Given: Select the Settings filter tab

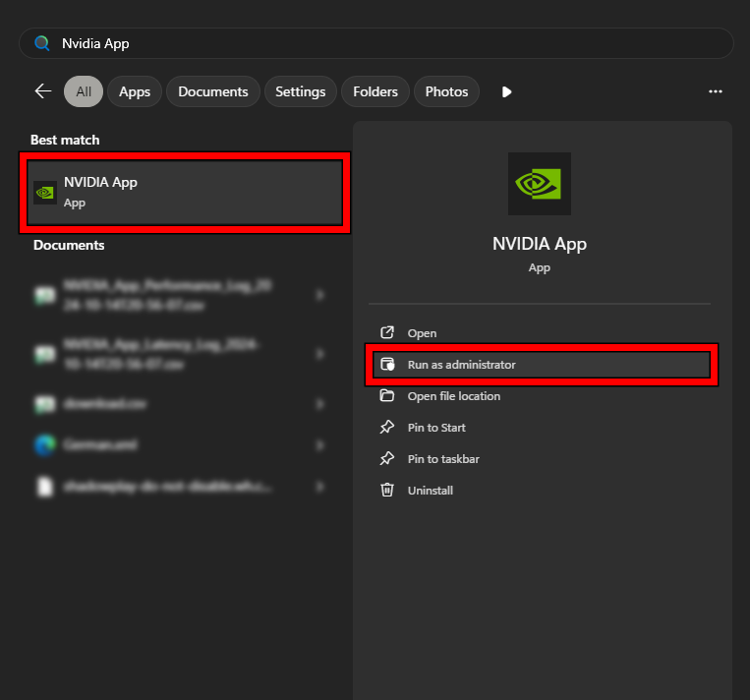Looking at the screenshot, I should point(300,91).
